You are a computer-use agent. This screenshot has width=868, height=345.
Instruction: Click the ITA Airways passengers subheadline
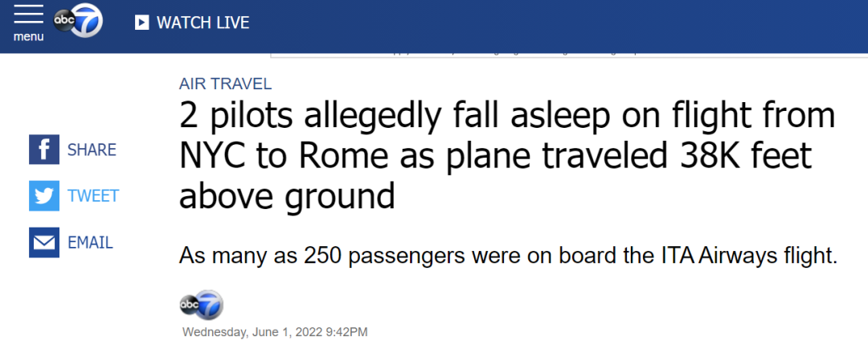coord(508,257)
